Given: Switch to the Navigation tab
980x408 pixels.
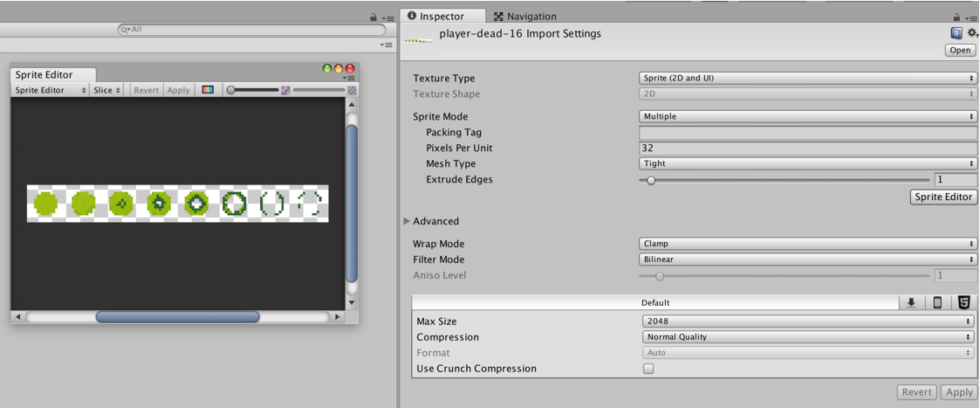Looking at the screenshot, I should 525,17.
